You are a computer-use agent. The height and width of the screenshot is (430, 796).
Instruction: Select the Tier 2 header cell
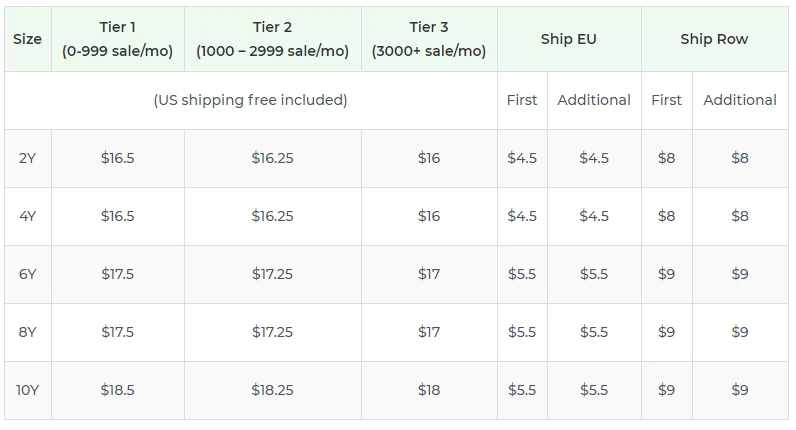tap(272, 39)
